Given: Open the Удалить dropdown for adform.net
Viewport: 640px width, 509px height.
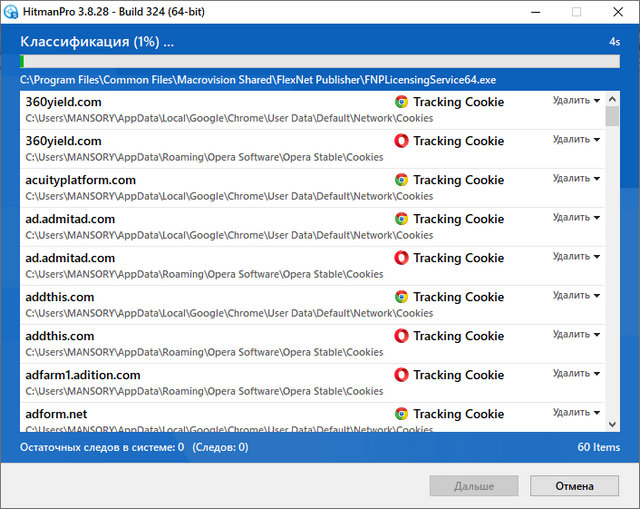Looking at the screenshot, I should click(x=576, y=412).
